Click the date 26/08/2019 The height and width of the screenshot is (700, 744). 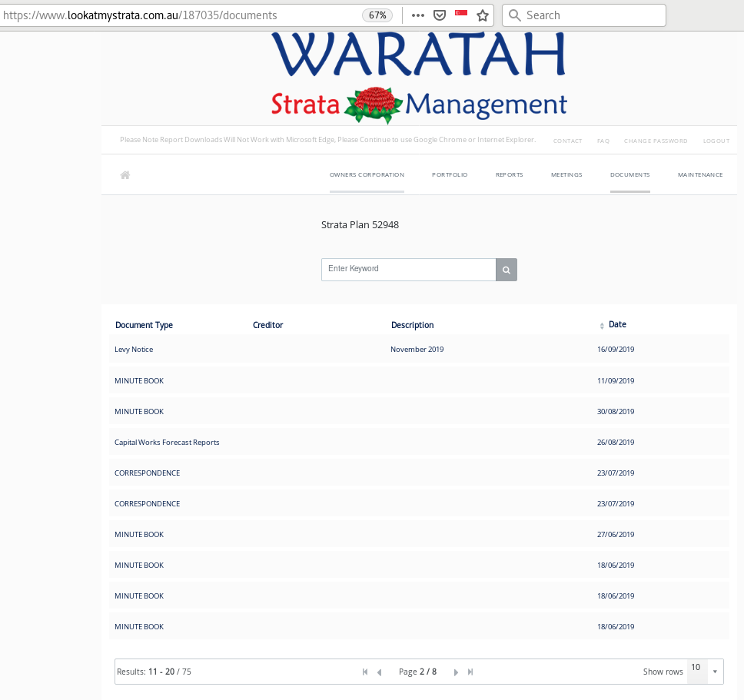tap(616, 443)
